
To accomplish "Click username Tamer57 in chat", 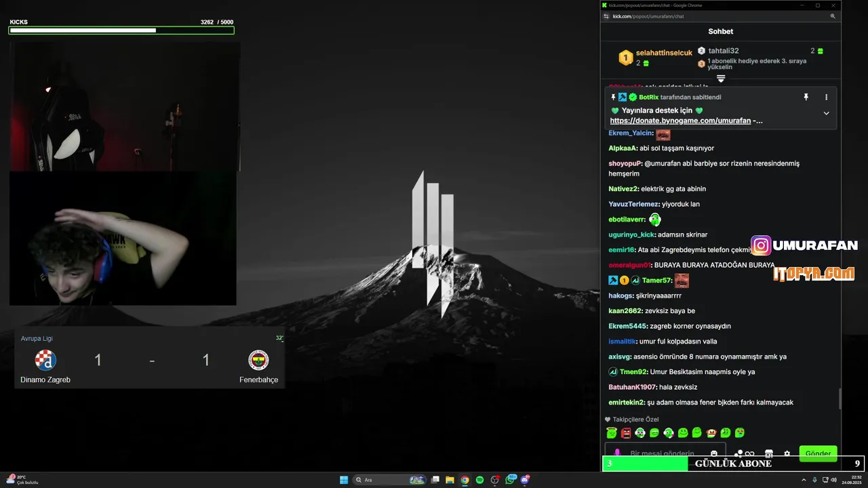I will point(656,281).
